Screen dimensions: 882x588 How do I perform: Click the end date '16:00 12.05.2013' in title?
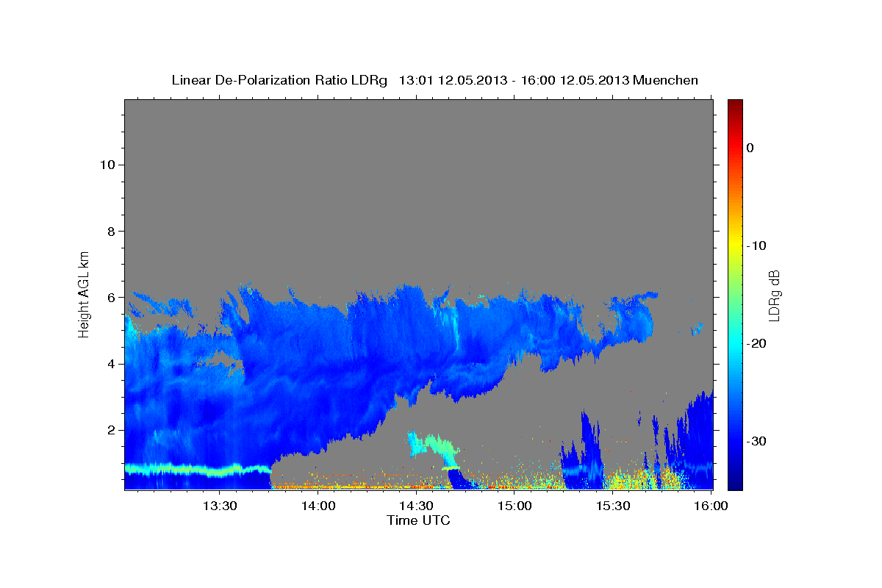click(573, 80)
